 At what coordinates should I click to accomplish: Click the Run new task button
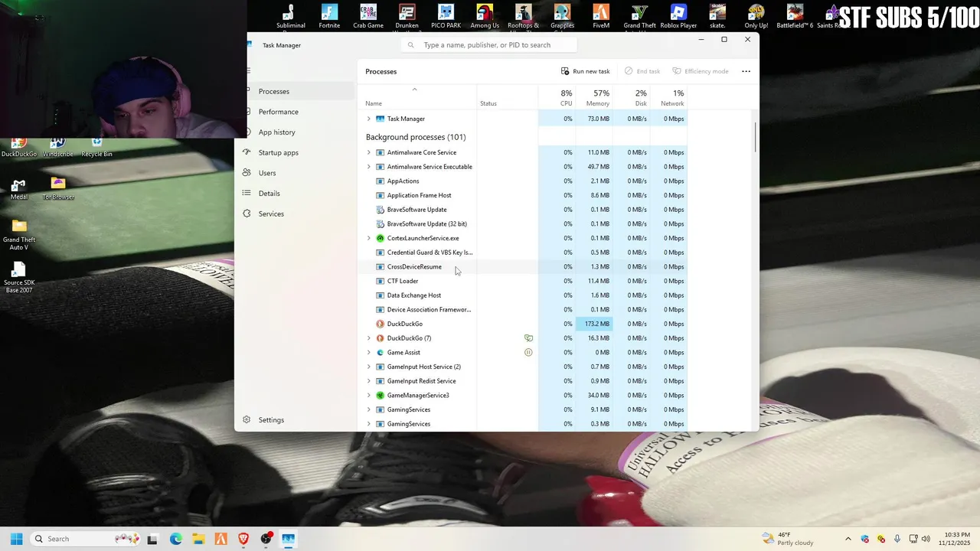point(586,71)
